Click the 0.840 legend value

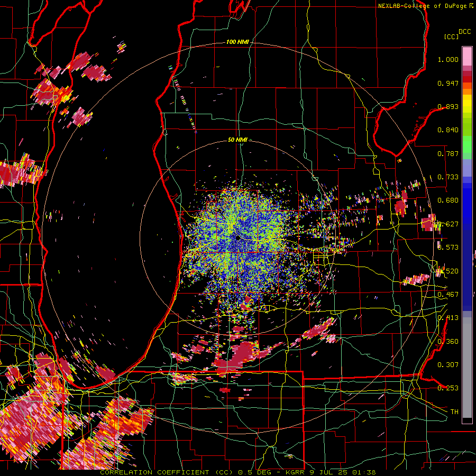(448, 130)
